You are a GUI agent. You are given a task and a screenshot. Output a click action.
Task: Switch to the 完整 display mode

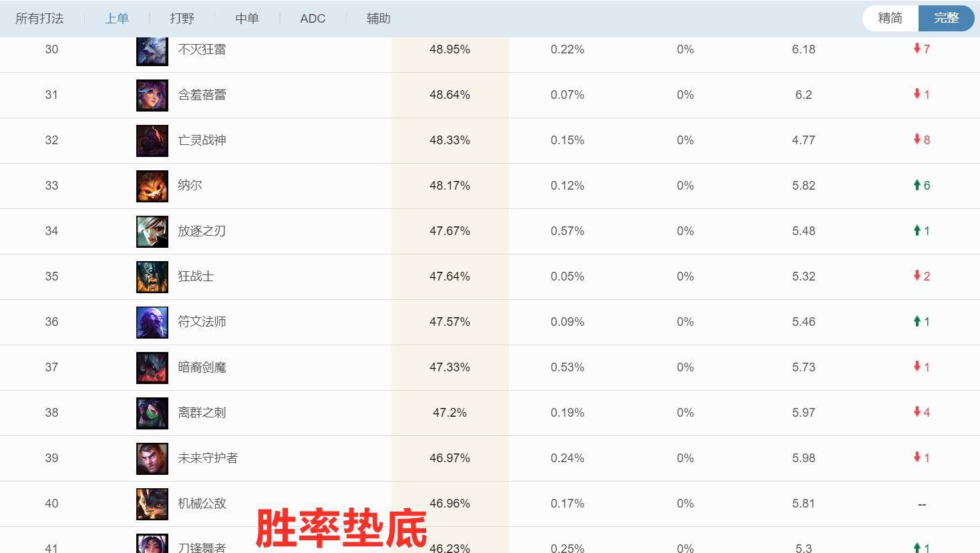click(x=946, y=19)
